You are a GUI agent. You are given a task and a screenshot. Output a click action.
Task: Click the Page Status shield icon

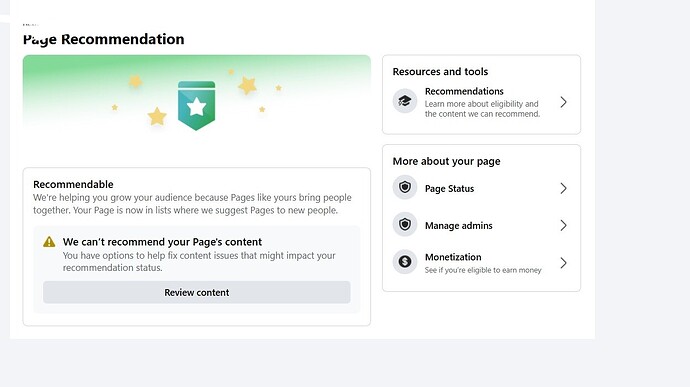click(x=405, y=188)
